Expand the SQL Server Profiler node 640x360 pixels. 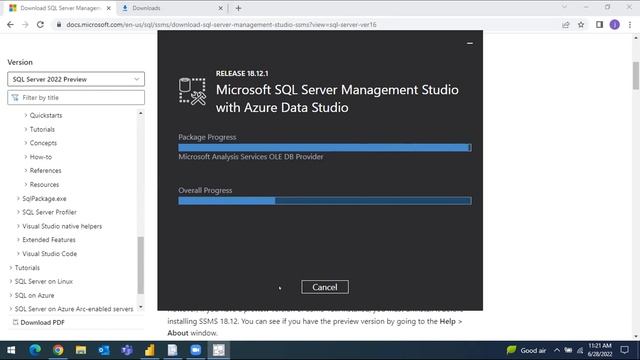(x=18, y=212)
